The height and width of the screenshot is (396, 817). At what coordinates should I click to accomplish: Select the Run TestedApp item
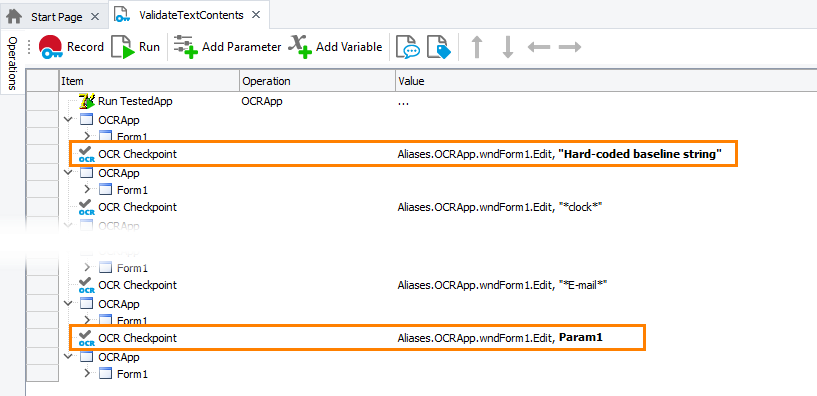point(135,101)
